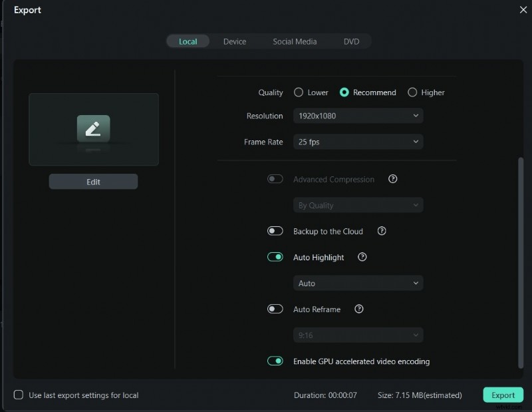Disable GPU accelerated video encoding
Image resolution: width=532 pixels, height=412 pixels.
pos(275,361)
